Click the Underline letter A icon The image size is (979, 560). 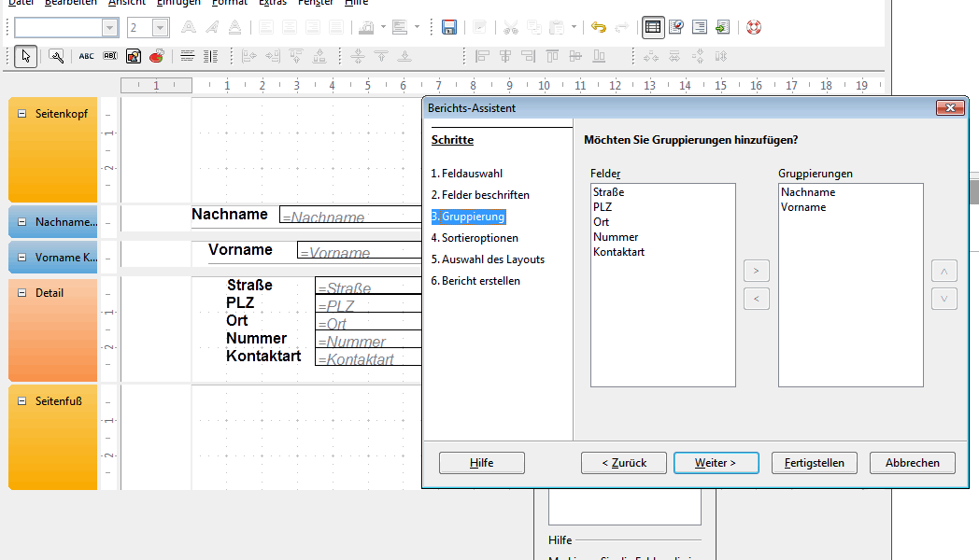[x=234, y=27]
